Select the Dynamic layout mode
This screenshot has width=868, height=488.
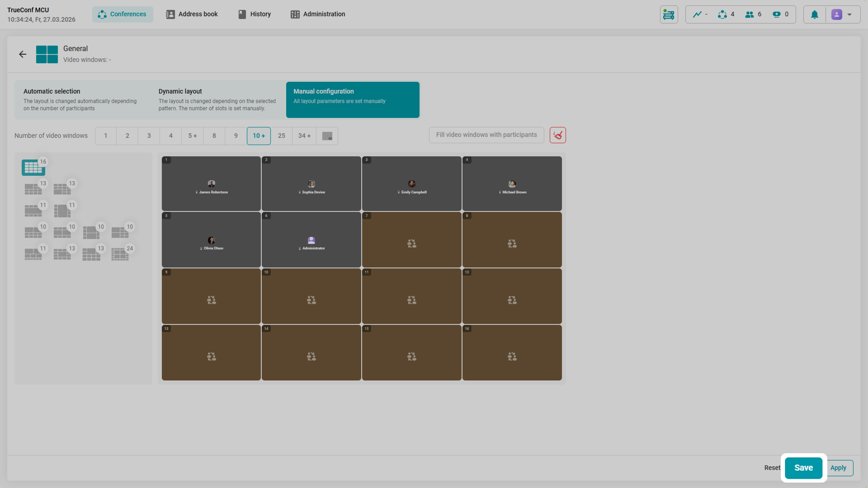pos(217,100)
